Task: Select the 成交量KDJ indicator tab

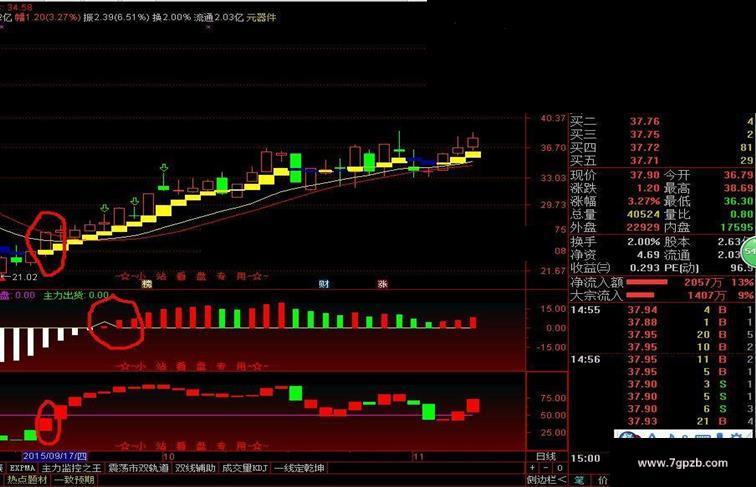Action: tap(244, 468)
